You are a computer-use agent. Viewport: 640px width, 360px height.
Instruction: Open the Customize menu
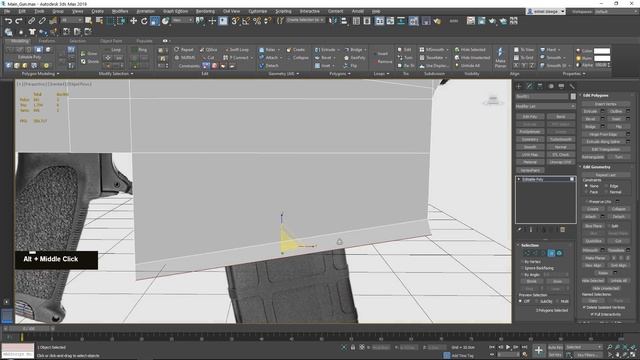(258, 11)
